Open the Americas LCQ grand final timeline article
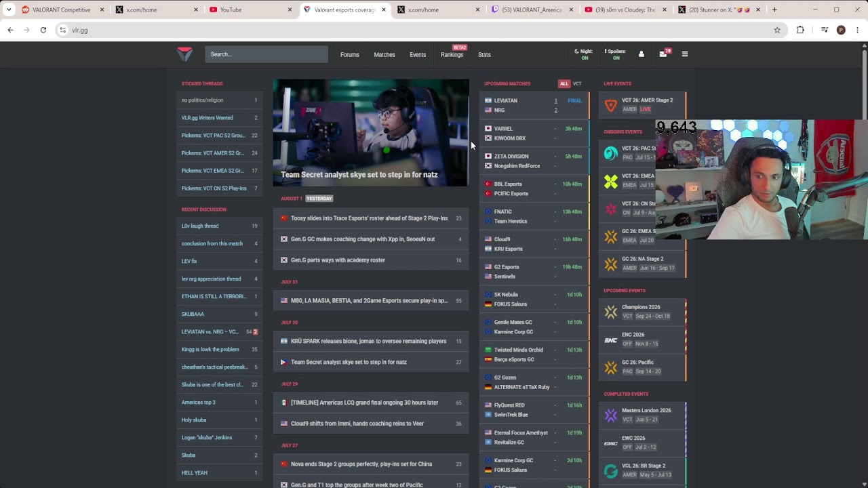Screen dimensions: 868x488 point(371,403)
